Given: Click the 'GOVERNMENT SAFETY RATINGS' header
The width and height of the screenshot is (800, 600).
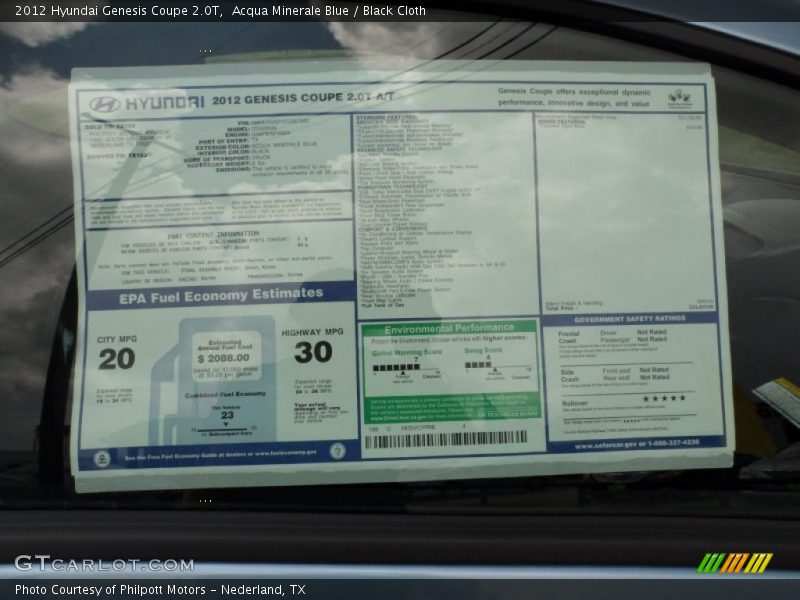Looking at the screenshot, I should (x=630, y=319).
